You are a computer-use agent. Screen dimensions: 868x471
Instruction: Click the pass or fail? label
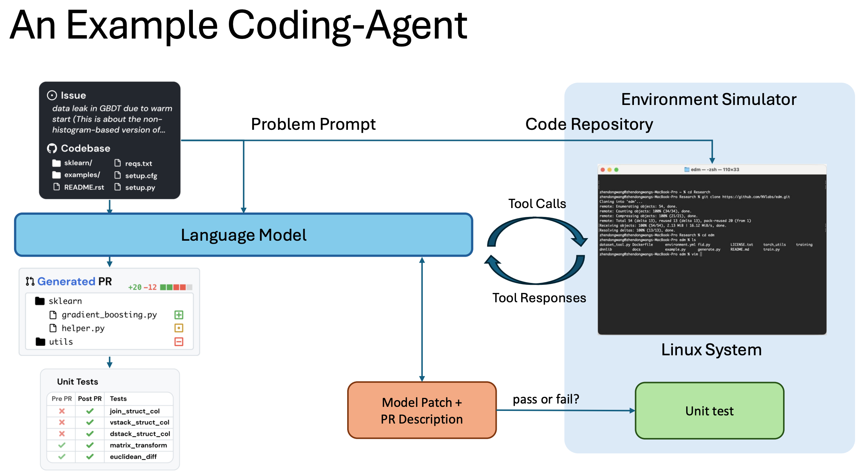[546, 399]
